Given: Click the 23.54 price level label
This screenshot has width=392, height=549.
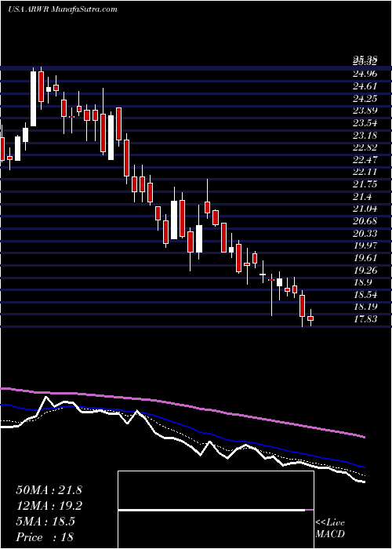Looking at the screenshot, I should (365, 123).
